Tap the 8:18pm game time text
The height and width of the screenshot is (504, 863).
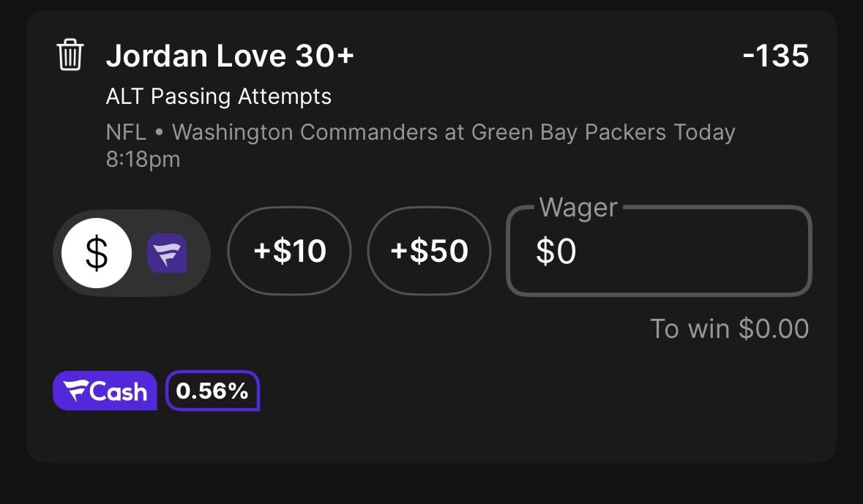143,159
